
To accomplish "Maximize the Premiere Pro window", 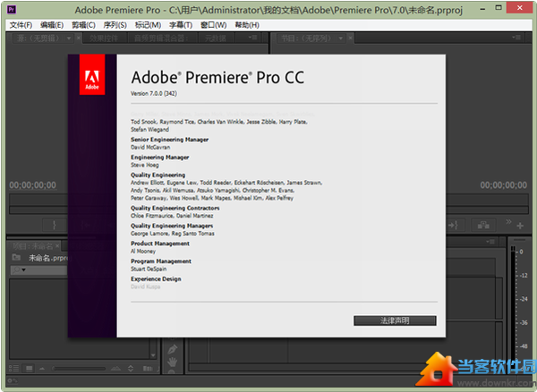I will [499, 7].
